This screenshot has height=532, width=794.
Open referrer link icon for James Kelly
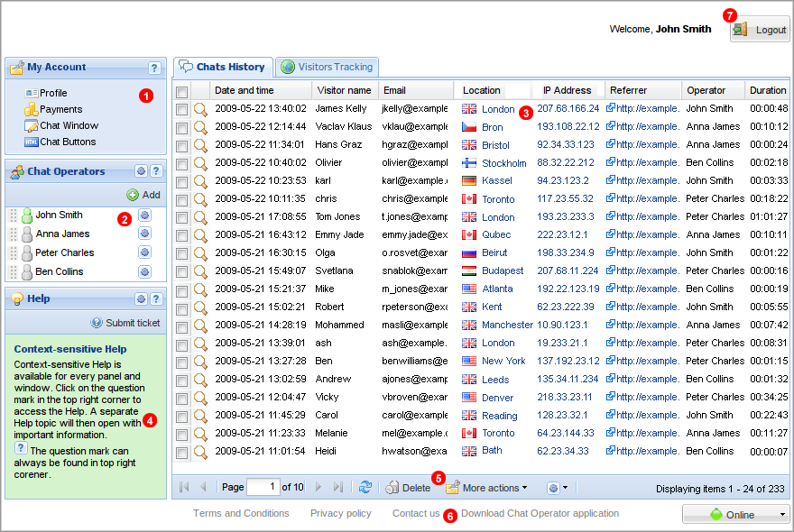(x=611, y=108)
